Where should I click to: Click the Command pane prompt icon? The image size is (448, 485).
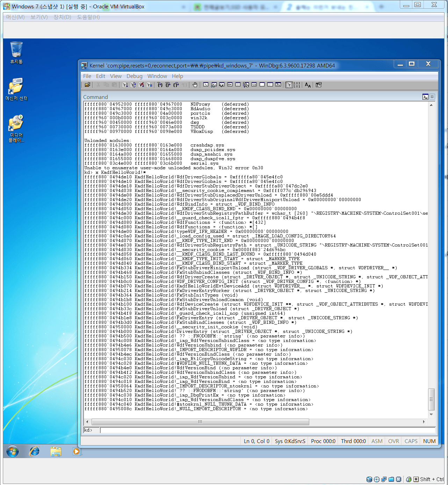click(425, 97)
